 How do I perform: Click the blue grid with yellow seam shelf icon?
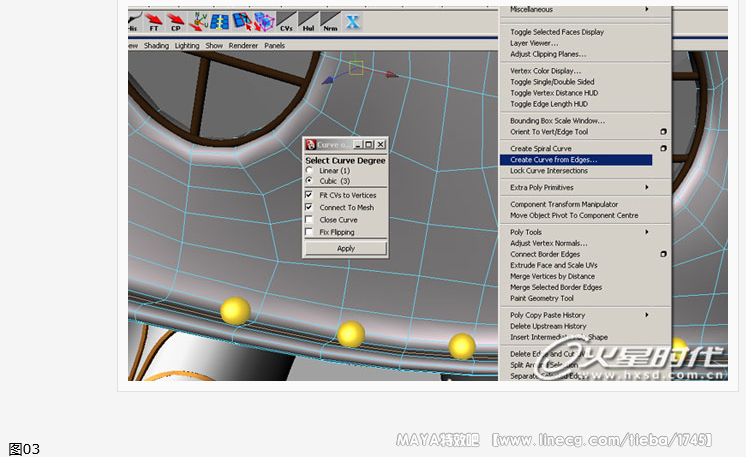tap(220, 22)
